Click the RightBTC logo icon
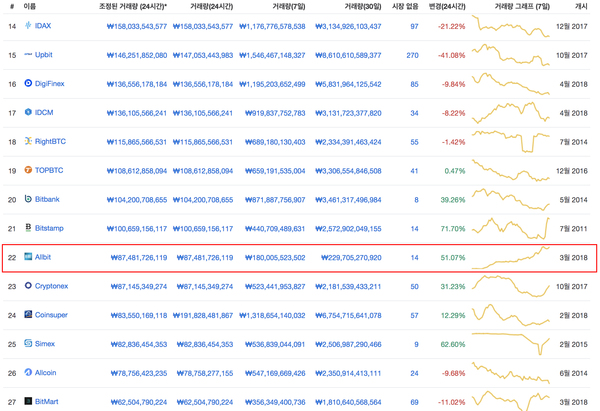 coord(28,141)
